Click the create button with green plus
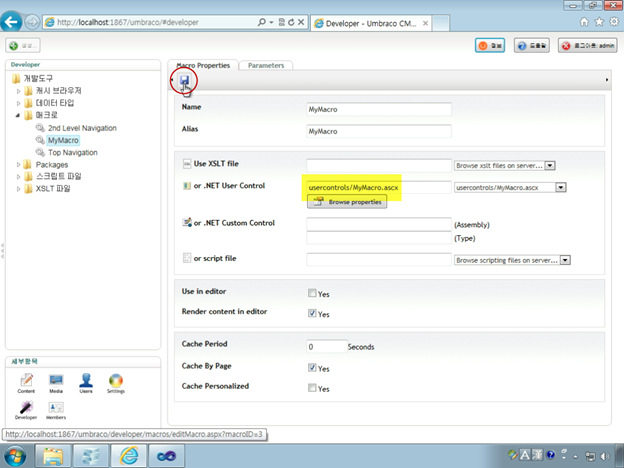Viewport: 624px width, 468px height. 23,46
